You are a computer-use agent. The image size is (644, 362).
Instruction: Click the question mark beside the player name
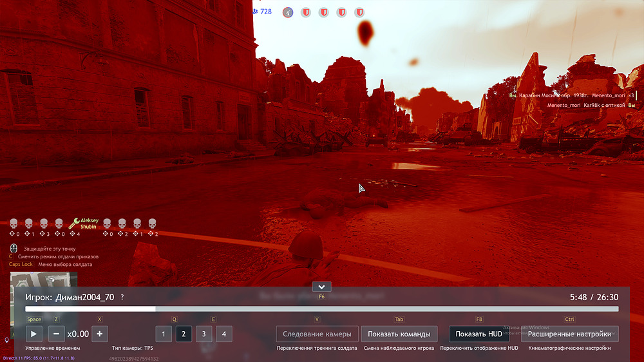coord(122,297)
